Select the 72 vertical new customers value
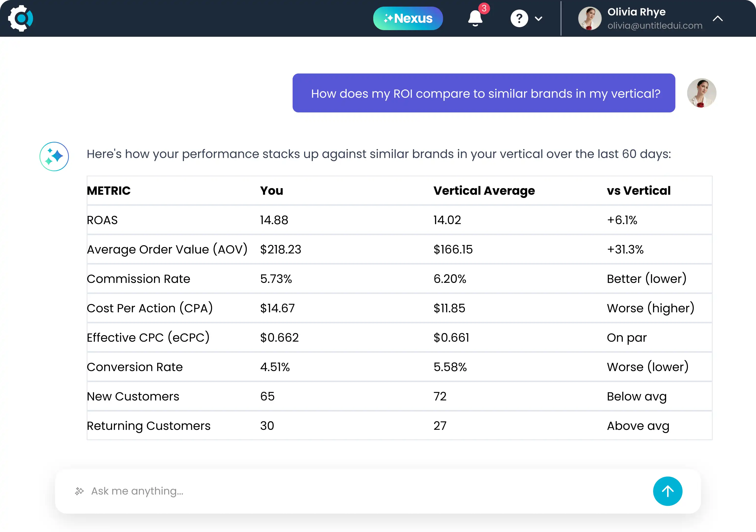The image size is (756, 532). click(x=440, y=396)
